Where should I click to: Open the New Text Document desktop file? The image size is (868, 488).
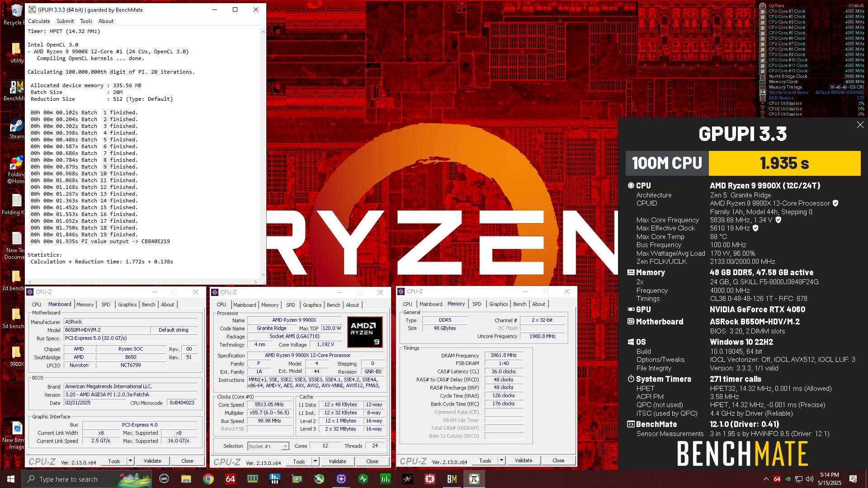(x=15, y=245)
